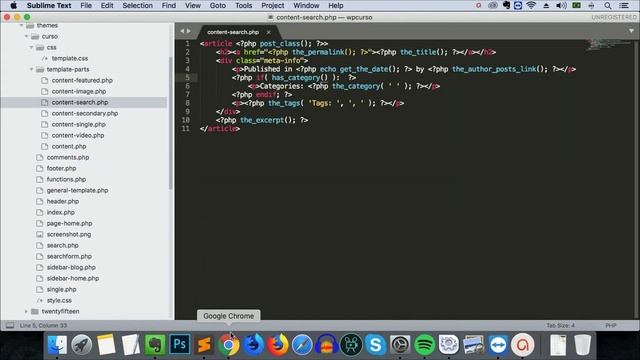
Task: Open searchform.php in sidebar
Action: (x=69, y=257)
